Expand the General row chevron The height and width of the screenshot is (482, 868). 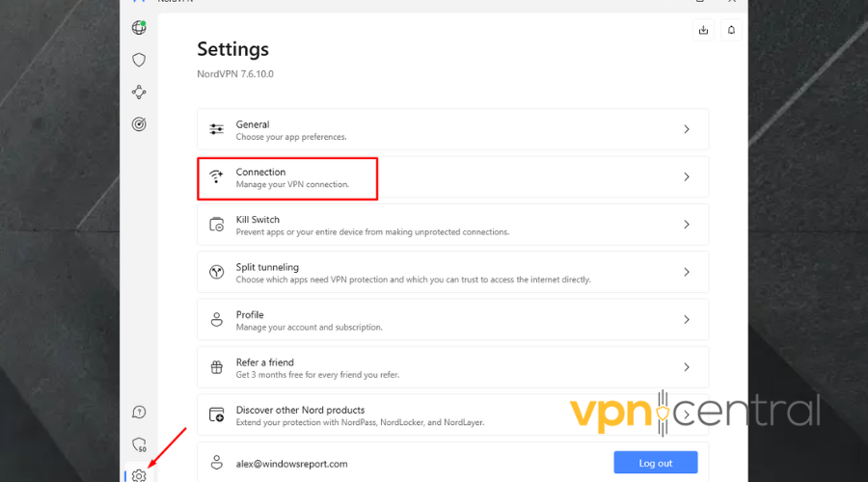(x=686, y=129)
